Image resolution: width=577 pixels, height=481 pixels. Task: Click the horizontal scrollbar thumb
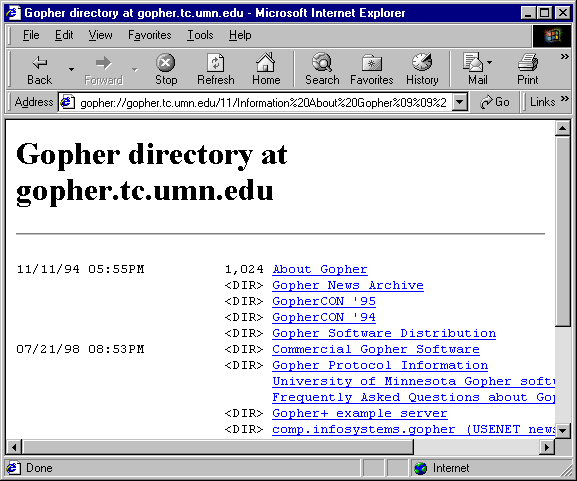pos(218,447)
